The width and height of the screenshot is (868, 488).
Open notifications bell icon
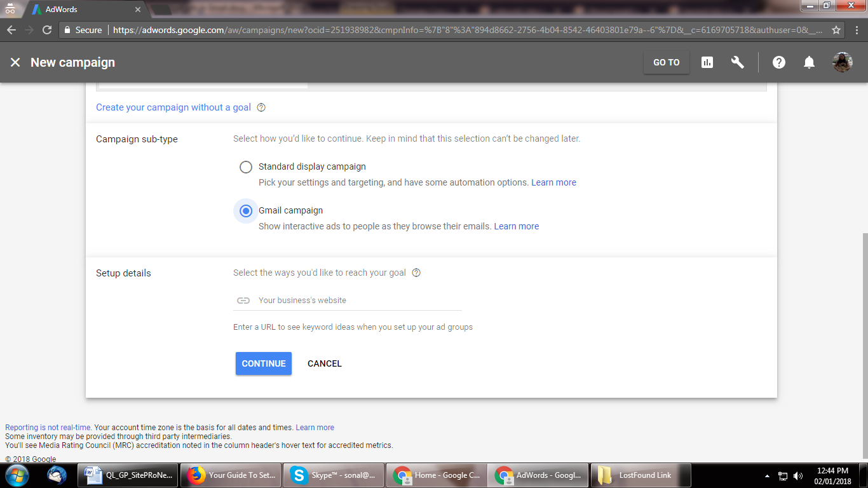810,62
